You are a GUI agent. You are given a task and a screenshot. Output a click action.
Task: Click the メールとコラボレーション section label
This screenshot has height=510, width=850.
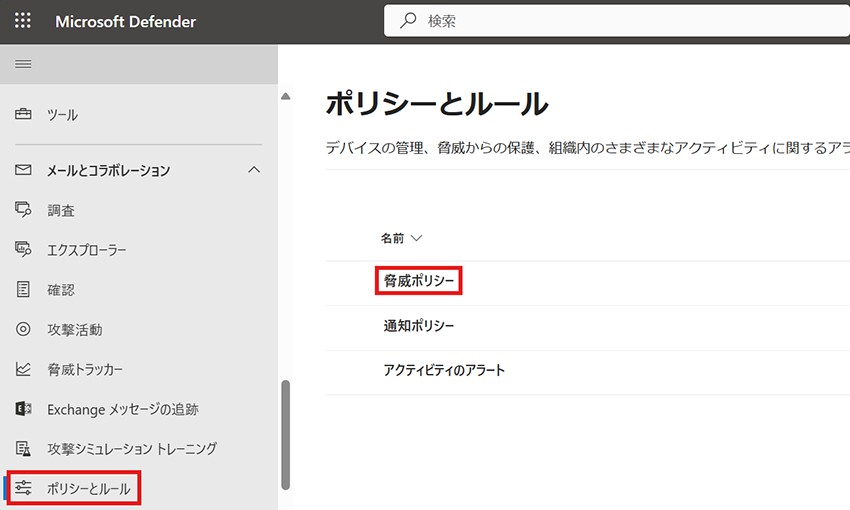tap(108, 170)
